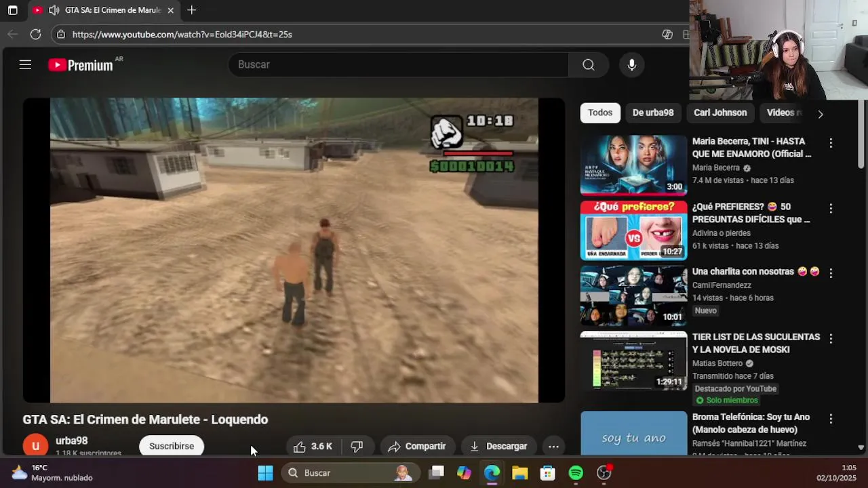Open Task View from the taskbar

point(437,473)
